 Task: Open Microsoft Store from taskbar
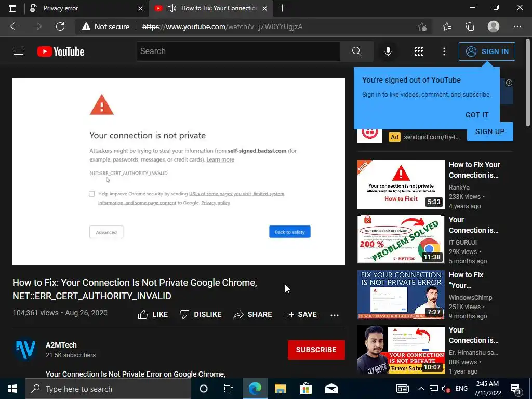(305, 389)
